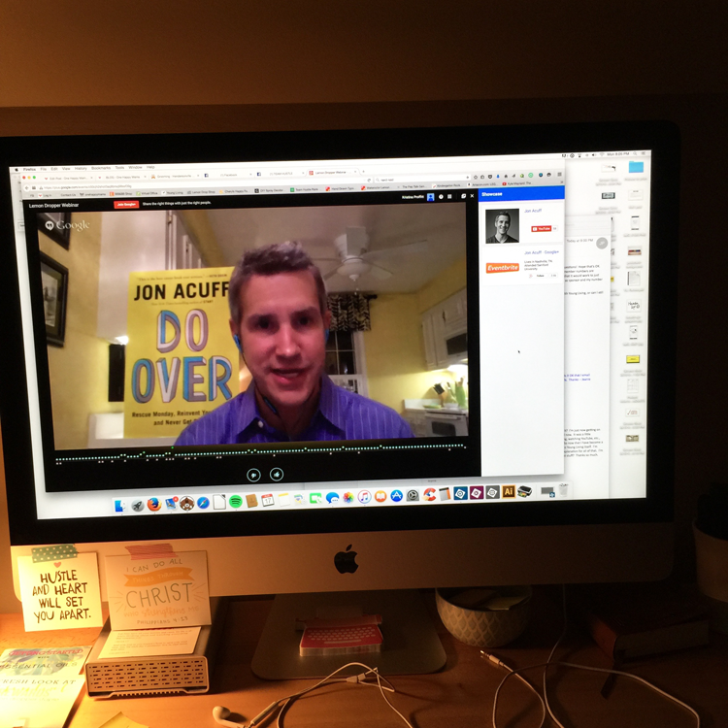Open the Jon Acuff · Google+ link
Viewport: 728px width, 728px height.
(x=542, y=252)
